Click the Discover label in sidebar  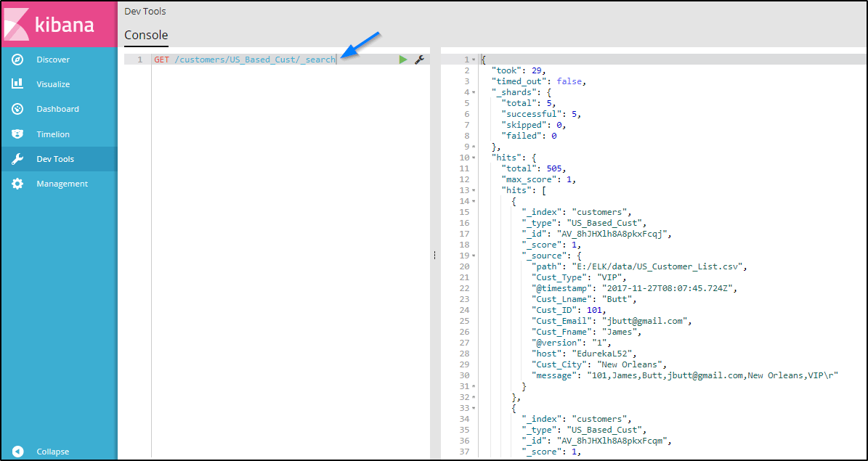pos(53,60)
